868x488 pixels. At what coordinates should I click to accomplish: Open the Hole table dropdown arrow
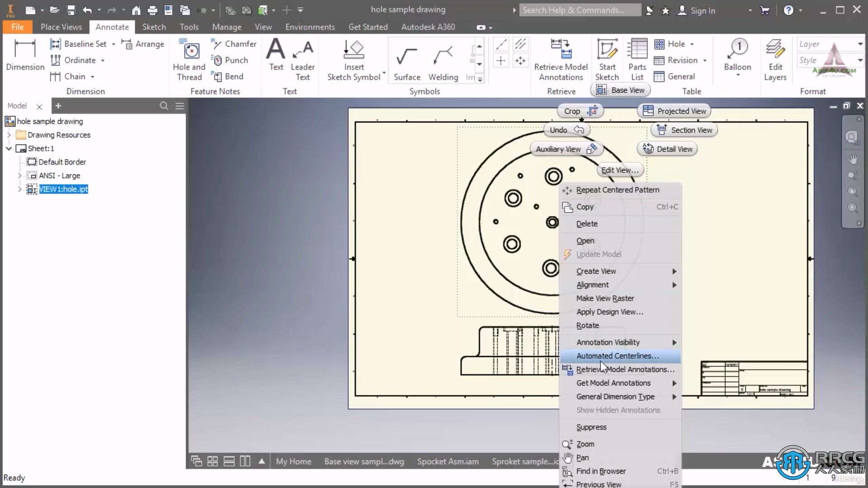692,44
